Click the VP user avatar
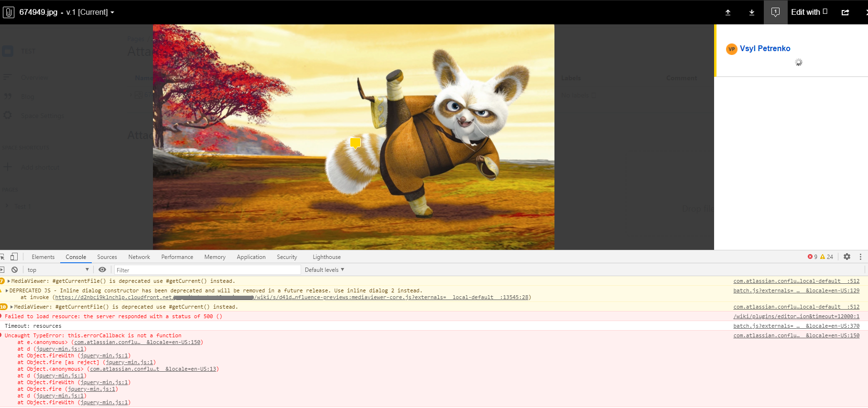Image resolution: width=868 pixels, height=408 pixels. pyautogui.click(x=731, y=49)
